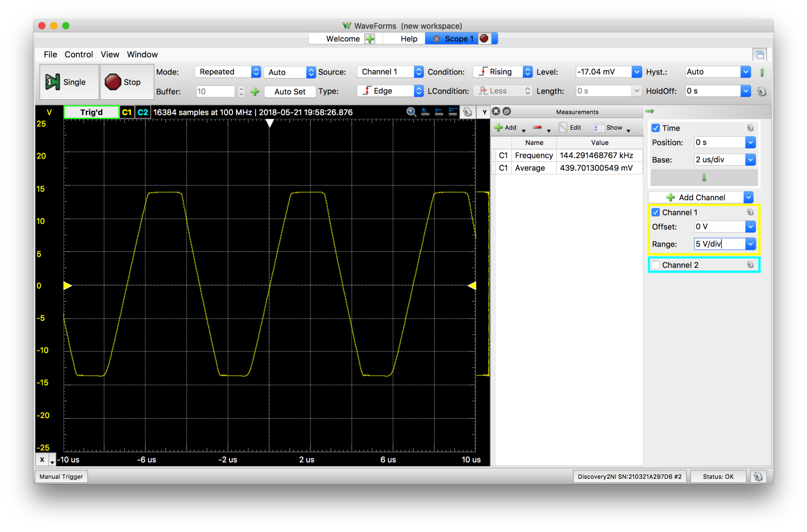Click the Single acquisition button
Image resolution: width=807 pixels, height=532 pixels.
click(69, 82)
